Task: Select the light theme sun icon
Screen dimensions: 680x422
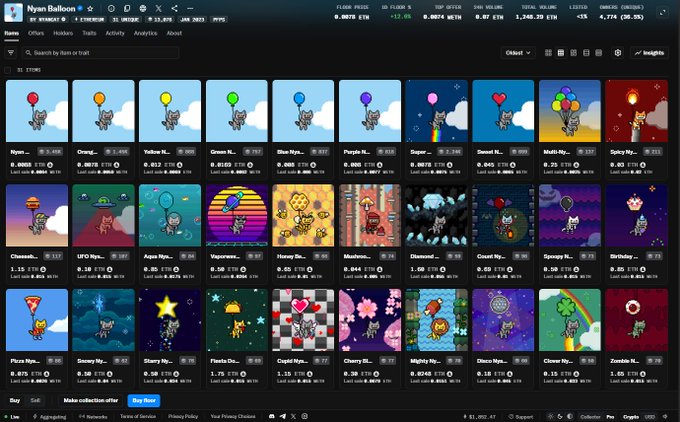Action: (x=550, y=416)
